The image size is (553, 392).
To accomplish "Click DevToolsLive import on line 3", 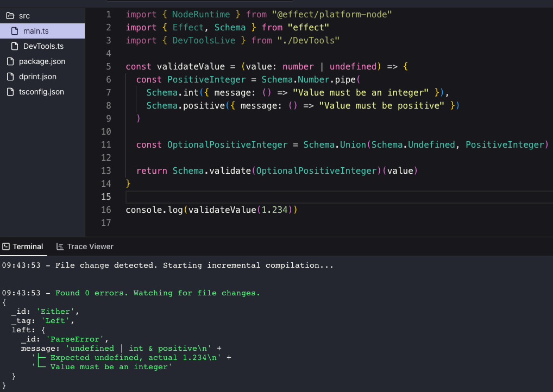I will [x=204, y=41].
